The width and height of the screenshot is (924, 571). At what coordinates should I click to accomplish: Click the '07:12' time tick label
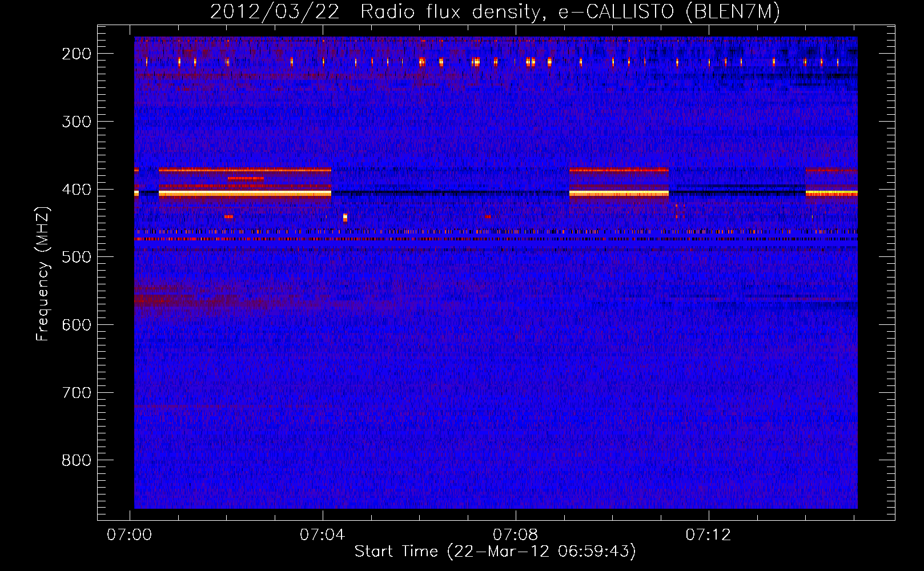pos(709,535)
